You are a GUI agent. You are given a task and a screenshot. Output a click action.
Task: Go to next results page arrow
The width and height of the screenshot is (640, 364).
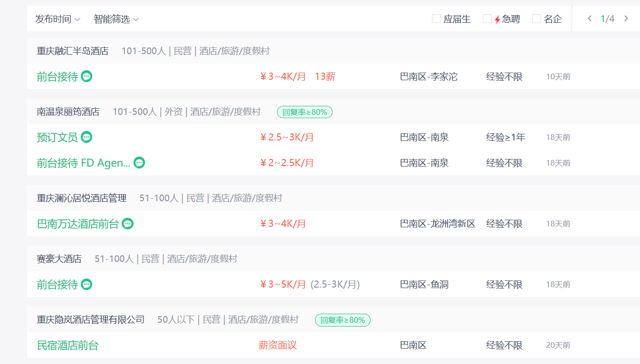click(626, 19)
